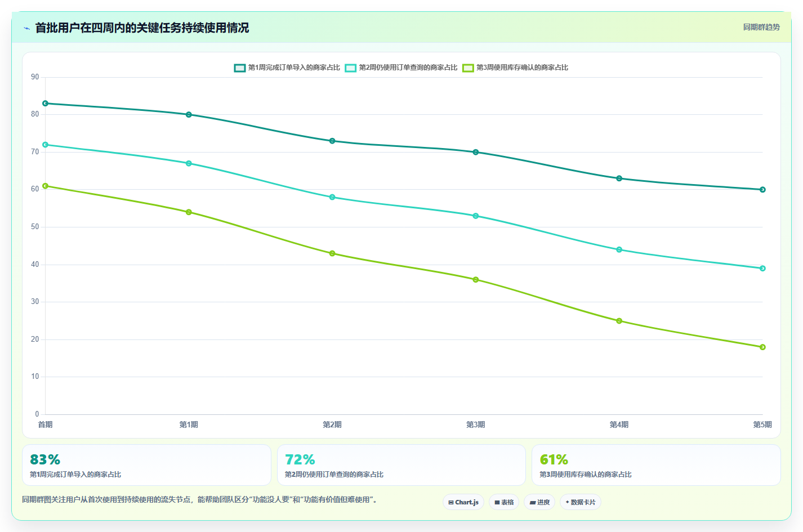
Task: Click the y-axis value 20
Action: click(35, 339)
